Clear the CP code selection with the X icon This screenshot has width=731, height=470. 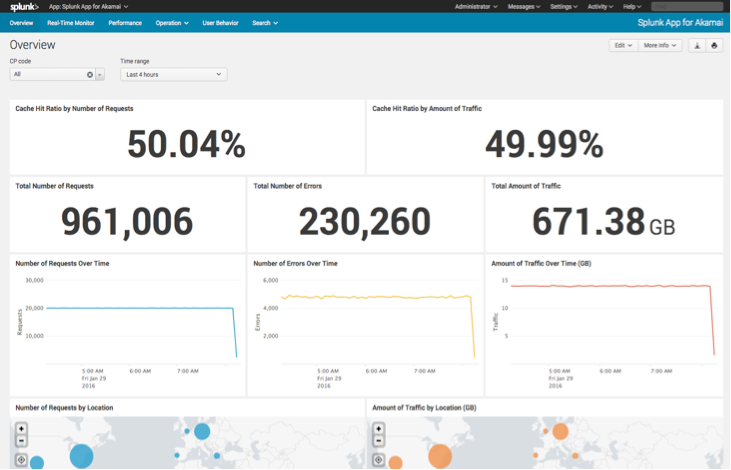click(90, 75)
